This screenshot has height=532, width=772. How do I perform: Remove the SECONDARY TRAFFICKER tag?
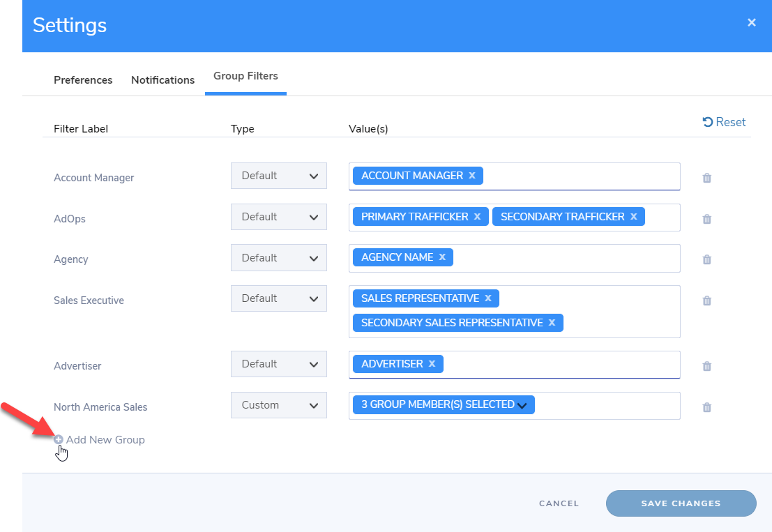634,217
